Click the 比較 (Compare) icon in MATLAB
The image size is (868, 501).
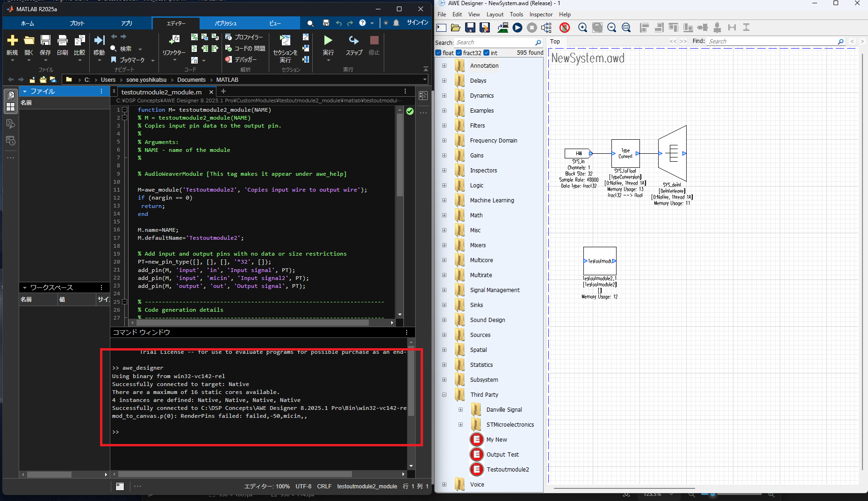(79, 41)
